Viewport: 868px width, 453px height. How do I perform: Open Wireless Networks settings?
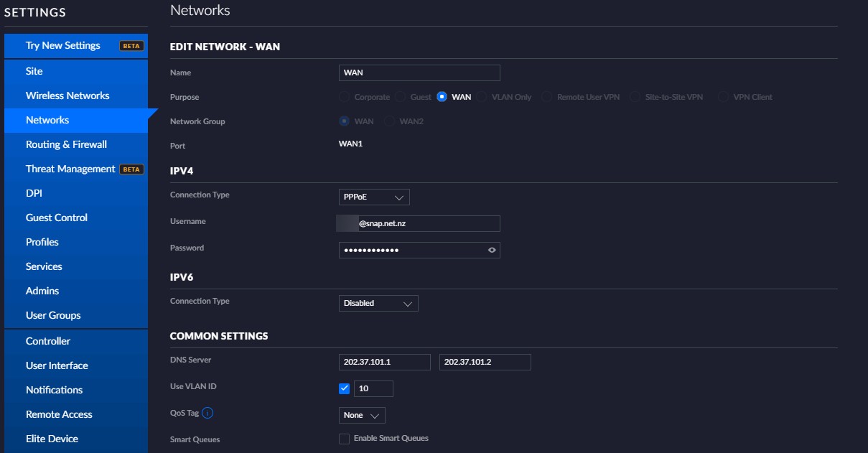67,95
